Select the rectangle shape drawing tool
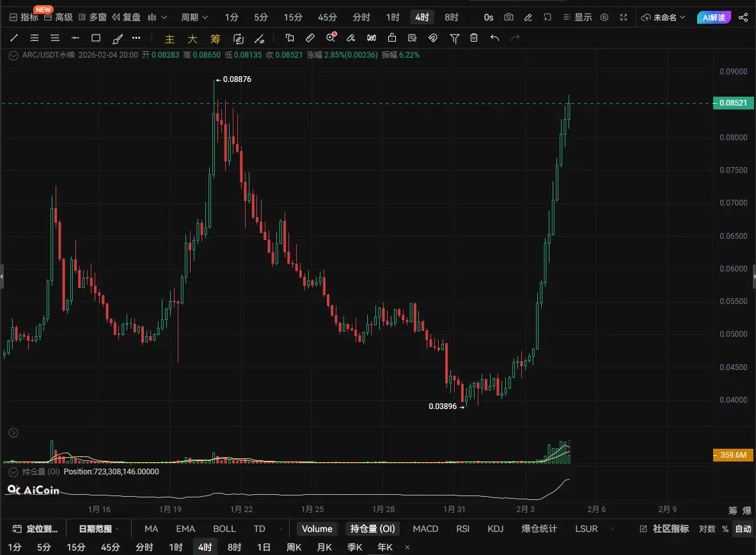This screenshot has height=555, width=756. point(96,38)
